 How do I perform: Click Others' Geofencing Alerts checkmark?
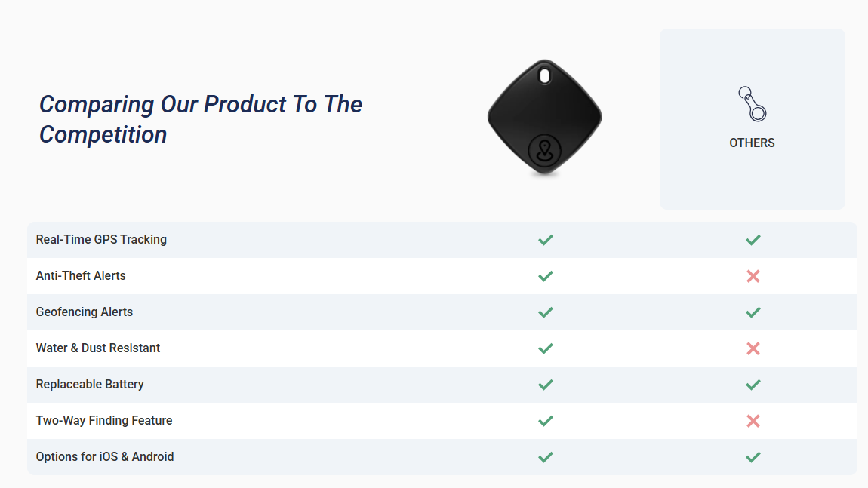753,312
